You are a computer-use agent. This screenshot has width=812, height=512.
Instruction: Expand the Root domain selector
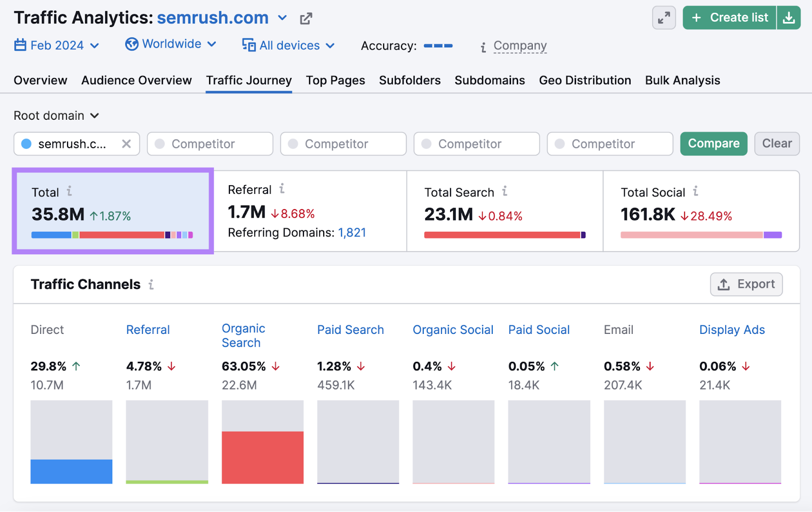click(x=94, y=116)
